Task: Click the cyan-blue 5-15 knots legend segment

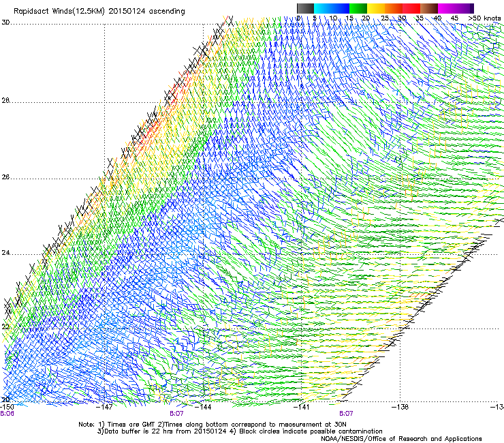Action: [332, 8]
